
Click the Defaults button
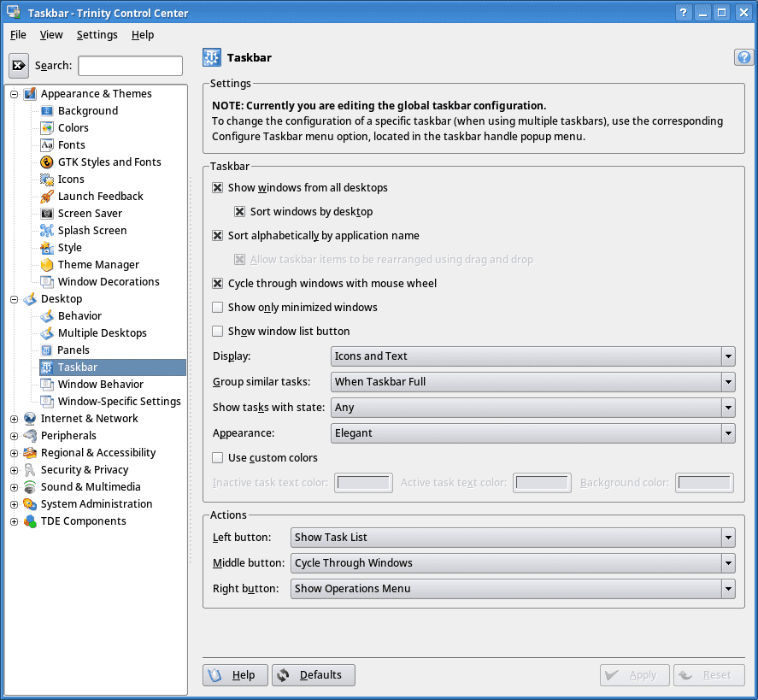314,675
